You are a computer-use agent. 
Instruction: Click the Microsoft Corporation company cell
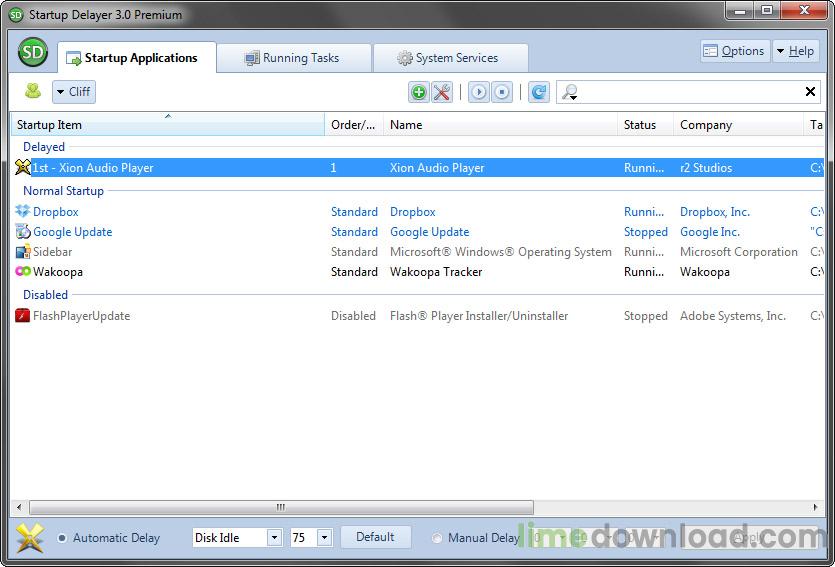click(x=739, y=251)
